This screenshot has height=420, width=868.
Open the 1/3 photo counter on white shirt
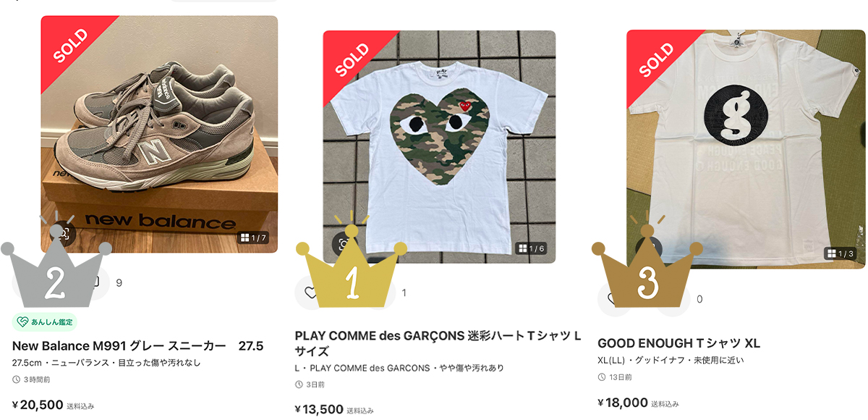point(841,253)
